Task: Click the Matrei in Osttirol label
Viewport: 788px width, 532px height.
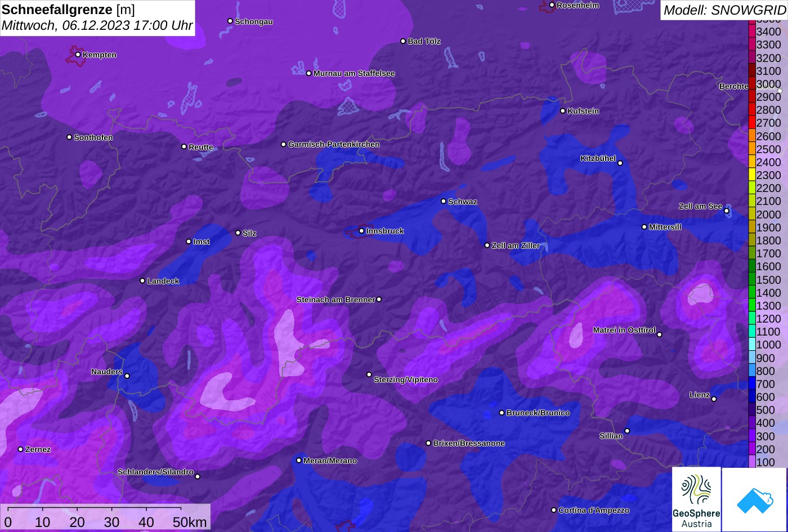Action: click(x=624, y=330)
